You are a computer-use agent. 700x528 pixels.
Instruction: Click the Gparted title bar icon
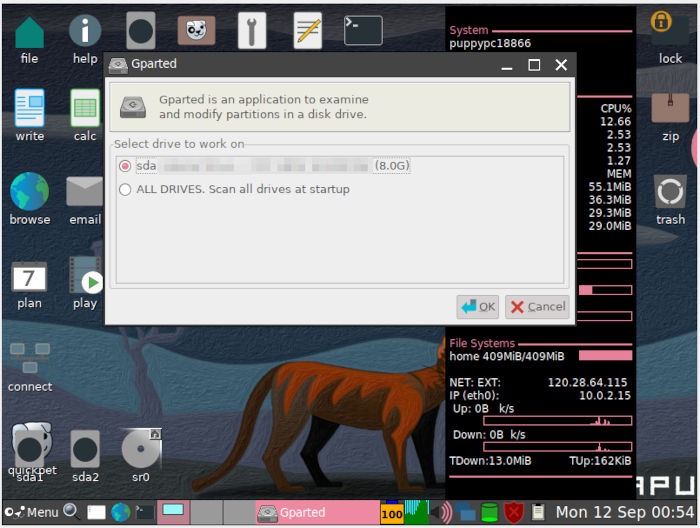(x=118, y=65)
